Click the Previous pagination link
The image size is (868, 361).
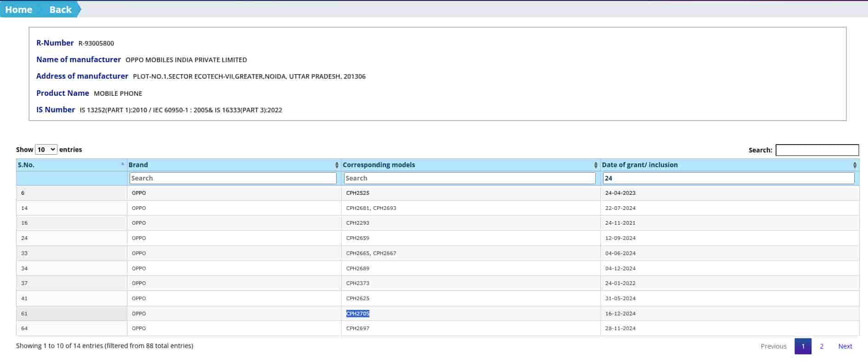pyautogui.click(x=773, y=346)
